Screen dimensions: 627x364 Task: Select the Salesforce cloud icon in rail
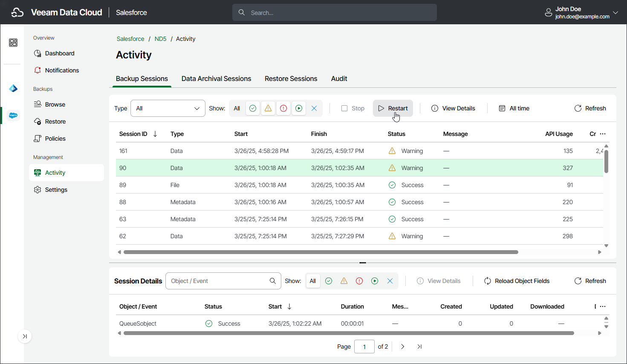pos(13,115)
